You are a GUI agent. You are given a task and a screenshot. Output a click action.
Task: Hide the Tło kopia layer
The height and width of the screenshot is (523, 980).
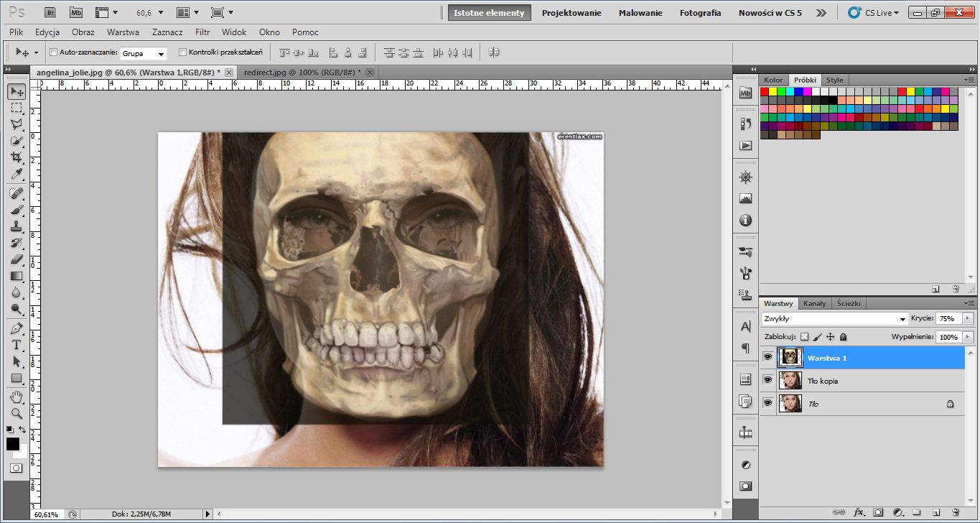pos(767,380)
